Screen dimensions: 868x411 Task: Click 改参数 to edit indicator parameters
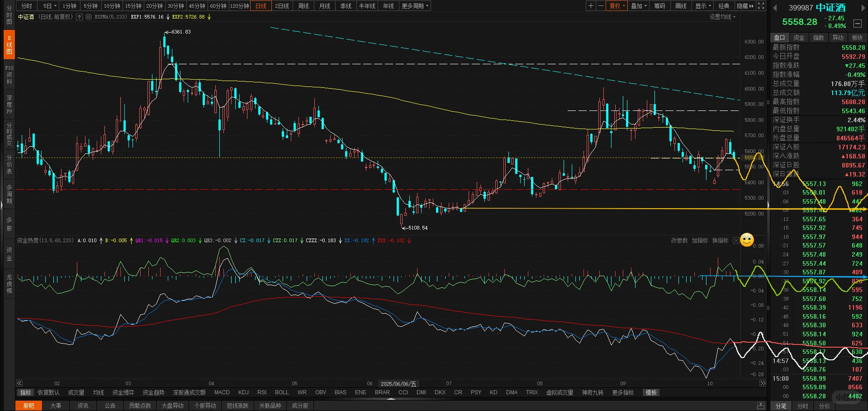pos(679,240)
